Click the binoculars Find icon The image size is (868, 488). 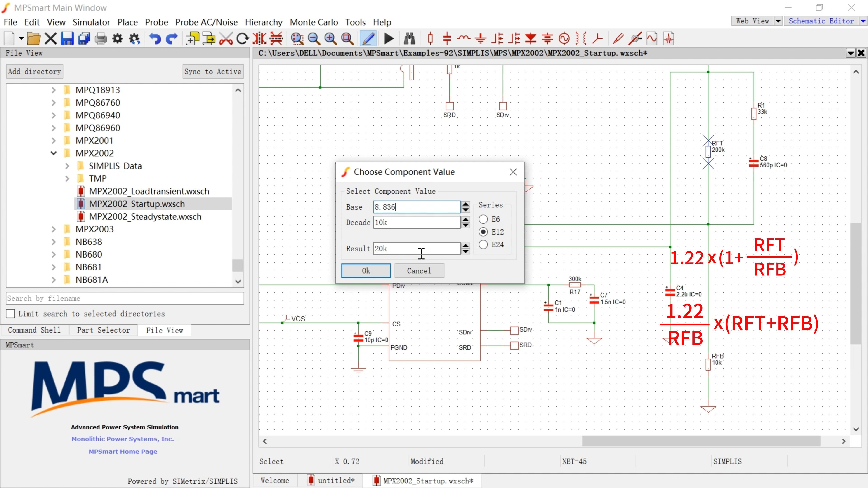point(409,39)
